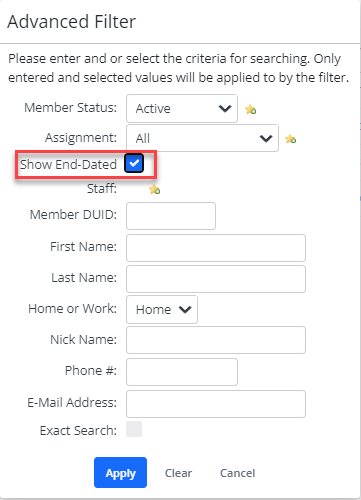
Task: Click the star icon beside Member Status
Action: coord(250,109)
